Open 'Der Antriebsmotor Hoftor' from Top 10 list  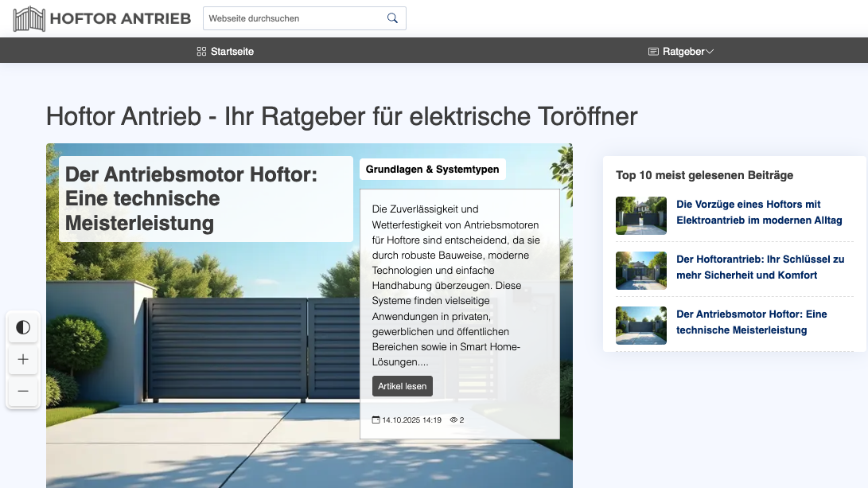coord(751,322)
